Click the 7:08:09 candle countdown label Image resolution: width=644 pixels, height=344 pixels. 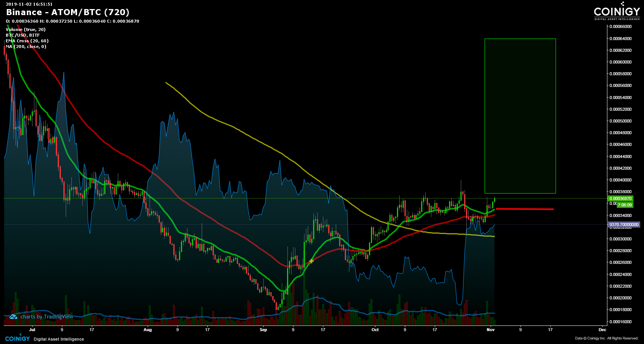[625, 205]
